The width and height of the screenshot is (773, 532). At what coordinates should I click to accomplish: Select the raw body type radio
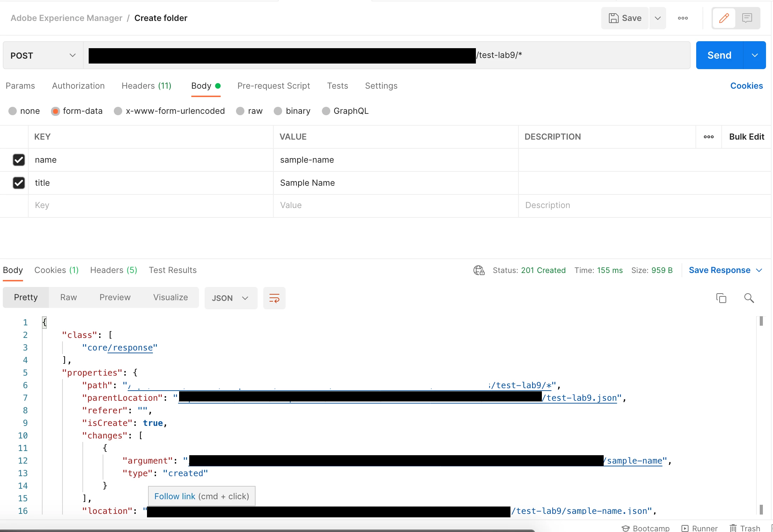pyautogui.click(x=240, y=111)
